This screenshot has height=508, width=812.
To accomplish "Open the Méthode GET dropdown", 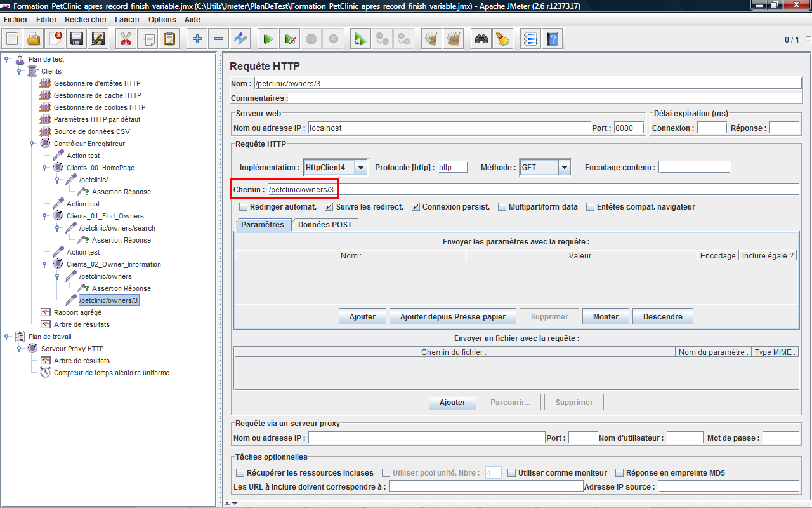I will [x=564, y=168].
